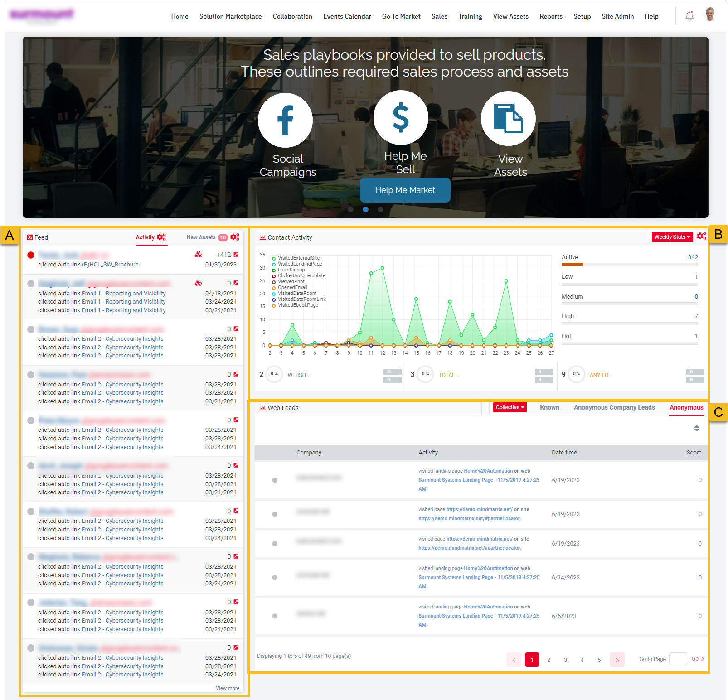
Task: Click the Help Me Market button
Action: click(405, 190)
